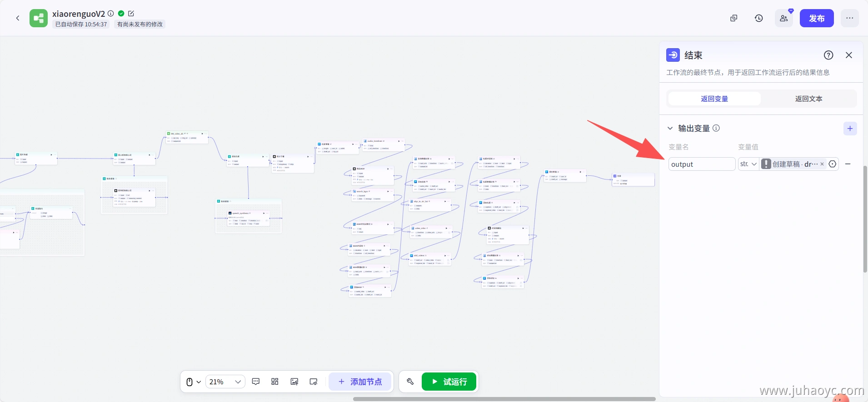Open the 21% zoom level dropdown
Viewport: 868px width, 402px height.
coord(225,382)
